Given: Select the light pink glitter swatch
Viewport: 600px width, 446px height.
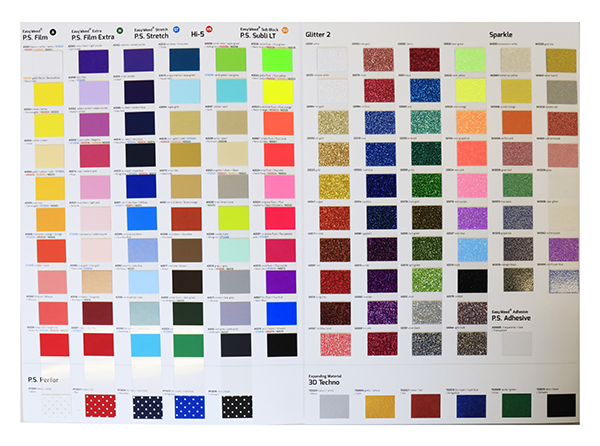Looking at the screenshot, I should click(472, 186).
